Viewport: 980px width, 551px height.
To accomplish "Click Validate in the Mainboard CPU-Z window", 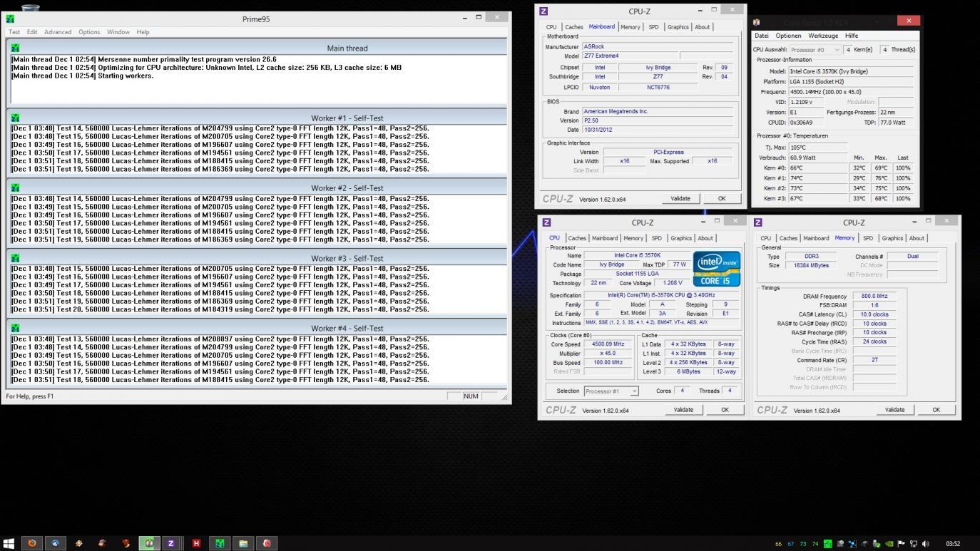I will (x=680, y=198).
